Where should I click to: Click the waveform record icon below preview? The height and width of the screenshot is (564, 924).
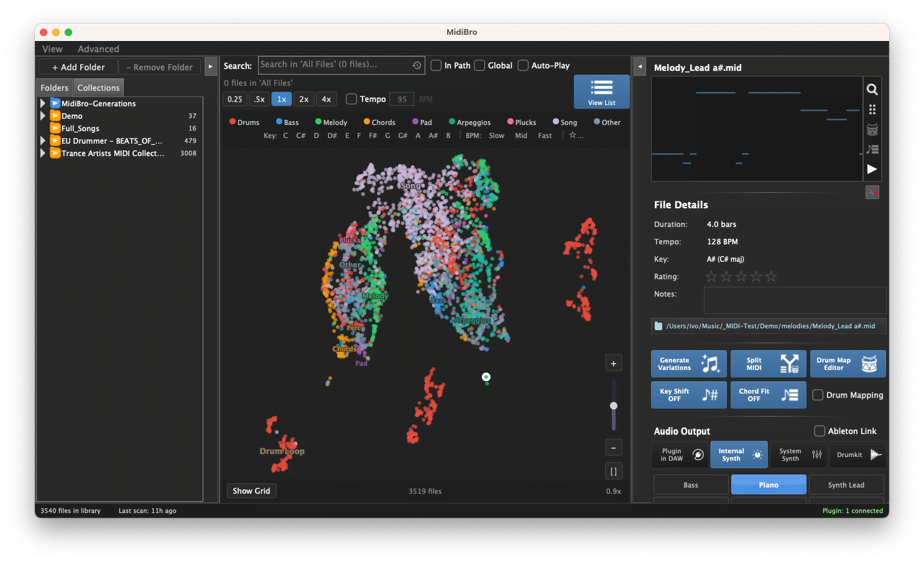[x=872, y=193]
